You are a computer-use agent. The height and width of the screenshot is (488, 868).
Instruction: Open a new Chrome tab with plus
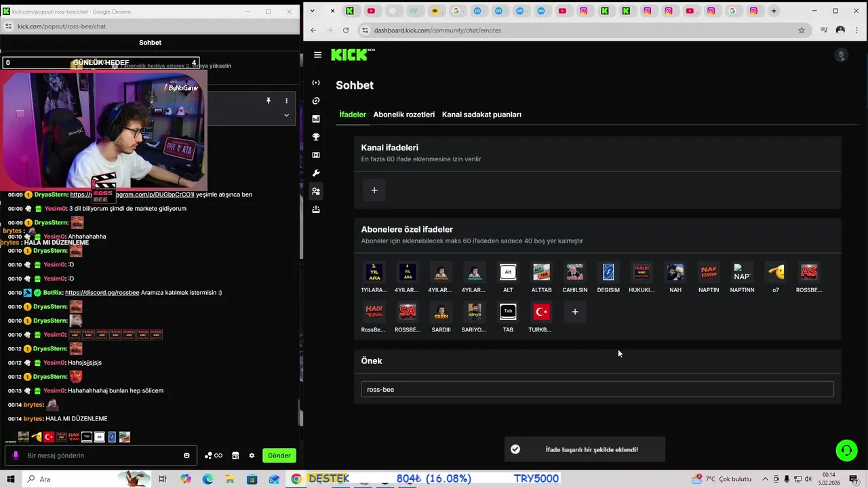[x=774, y=11]
